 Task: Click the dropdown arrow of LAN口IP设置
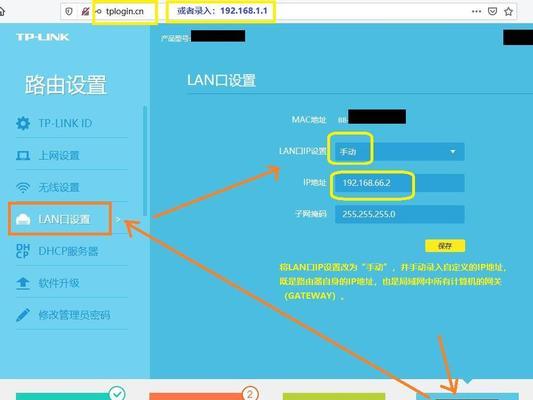(x=453, y=152)
